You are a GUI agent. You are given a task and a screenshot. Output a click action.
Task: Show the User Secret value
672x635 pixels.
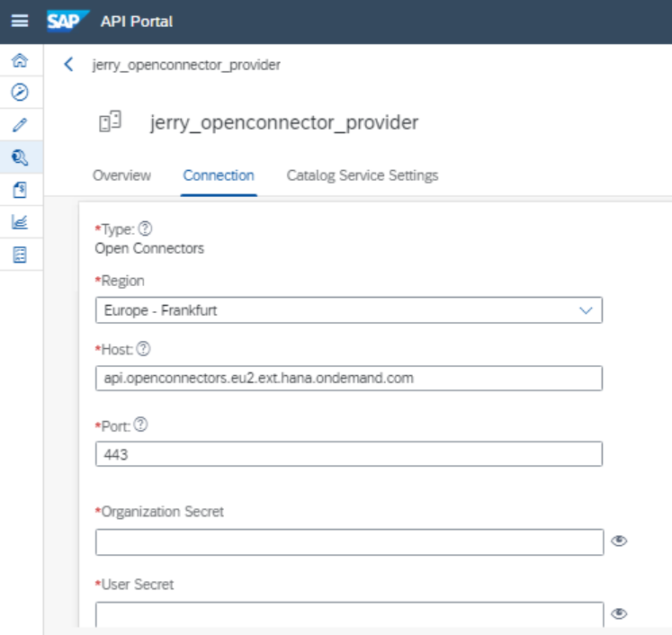pos(619,613)
